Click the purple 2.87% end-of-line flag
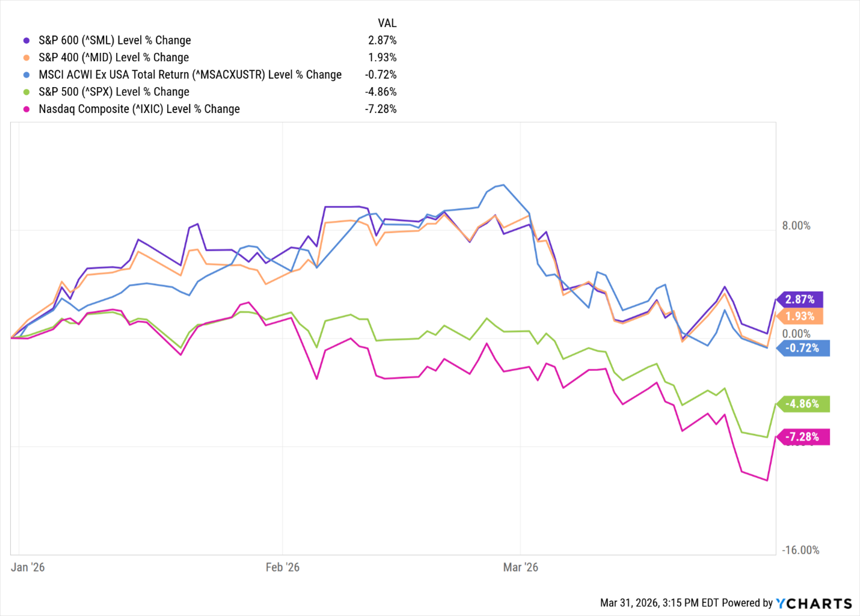This screenshot has width=860, height=616. (800, 299)
